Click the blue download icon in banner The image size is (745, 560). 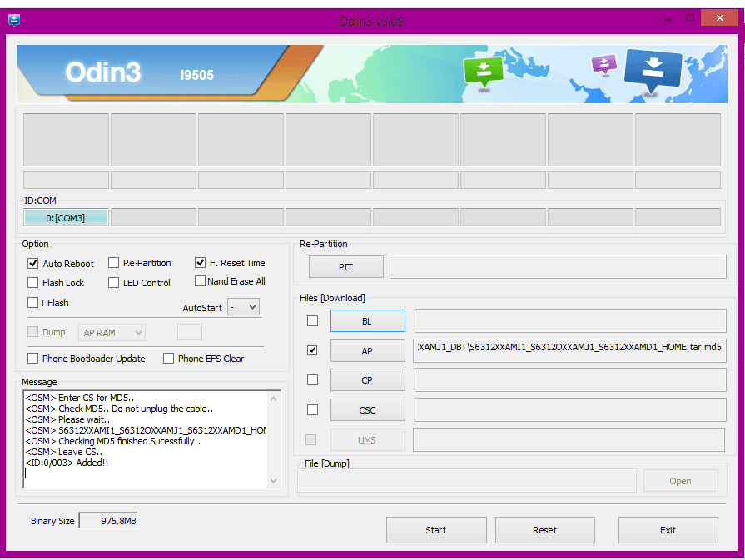[653, 70]
